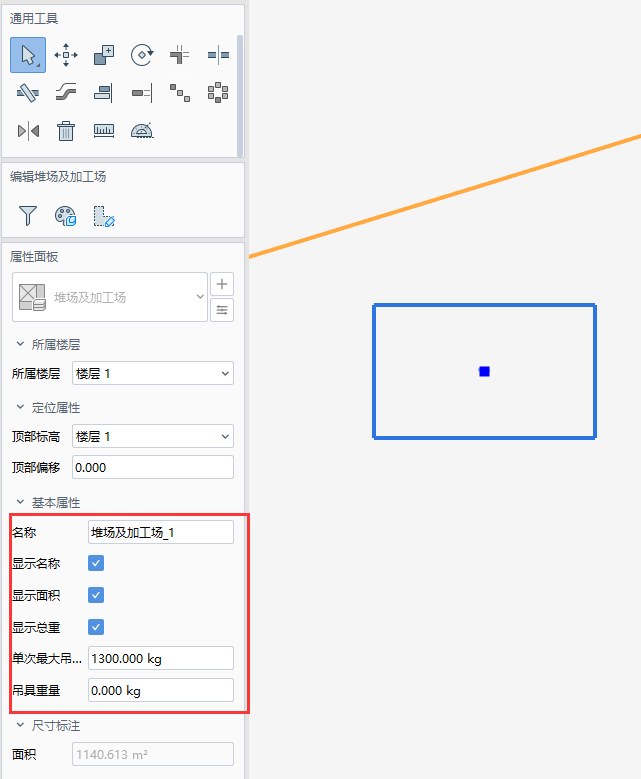Screen dimensions: 641x779
Task: Click the blue center grip of rectangle
Action: point(484,372)
